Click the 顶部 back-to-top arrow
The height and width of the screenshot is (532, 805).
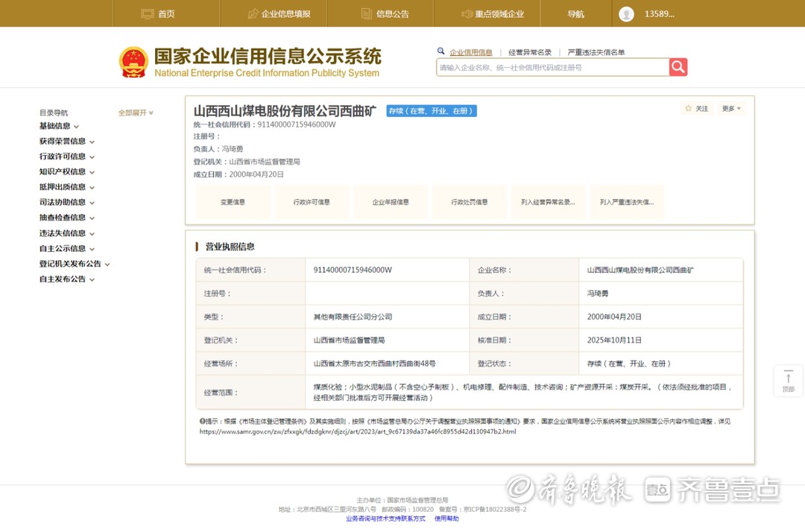click(788, 380)
